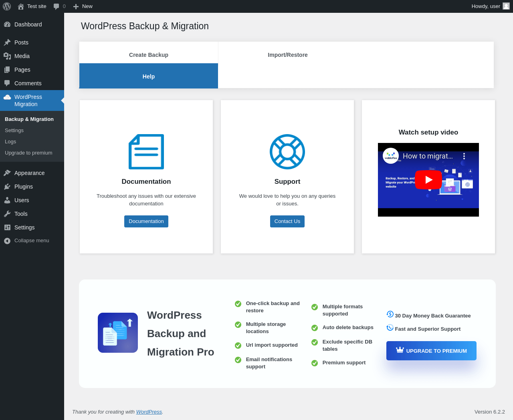Click the large Documentation page icon

146,152
